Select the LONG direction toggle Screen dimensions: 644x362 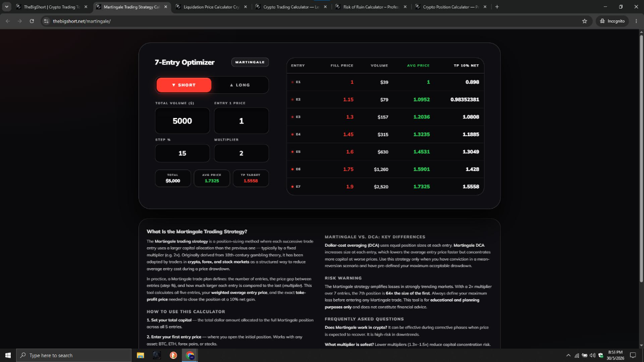click(x=239, y=85)
